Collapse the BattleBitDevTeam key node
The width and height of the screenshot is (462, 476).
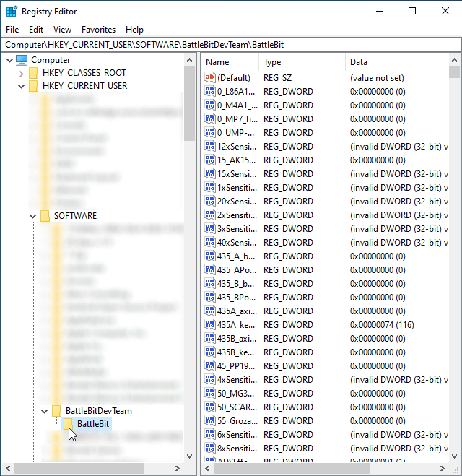[45, 411]
